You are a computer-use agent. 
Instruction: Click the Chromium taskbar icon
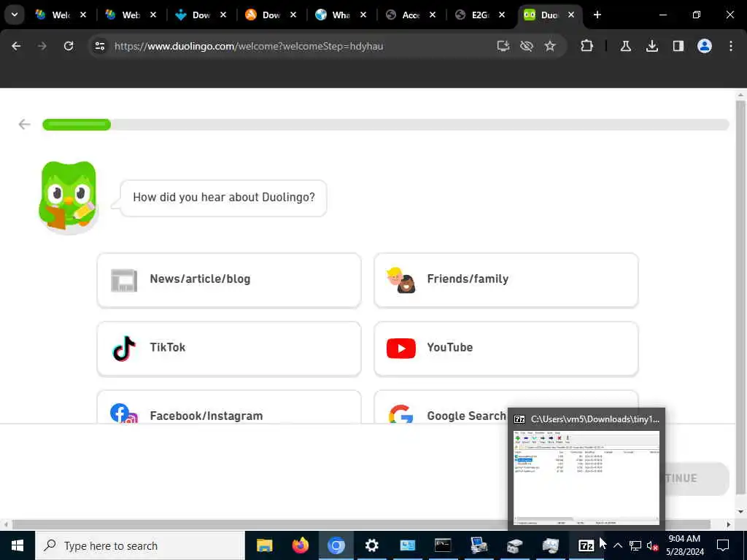[336, 545]
